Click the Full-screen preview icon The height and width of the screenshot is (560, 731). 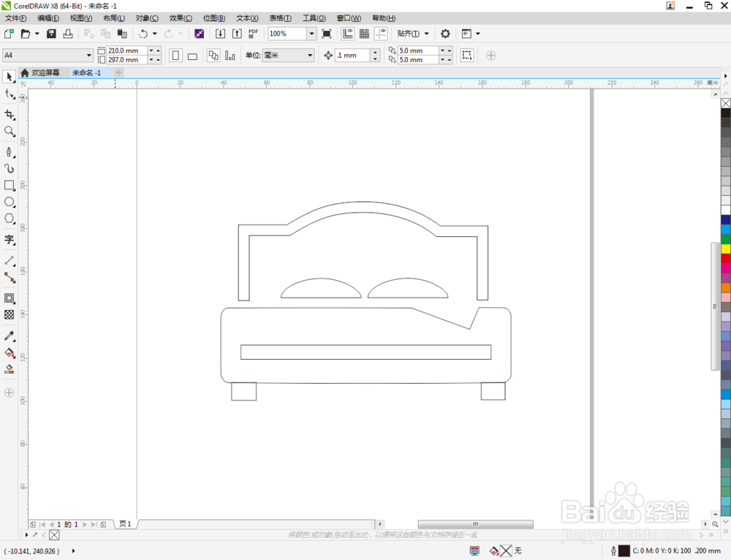click(x=327, y=34)
